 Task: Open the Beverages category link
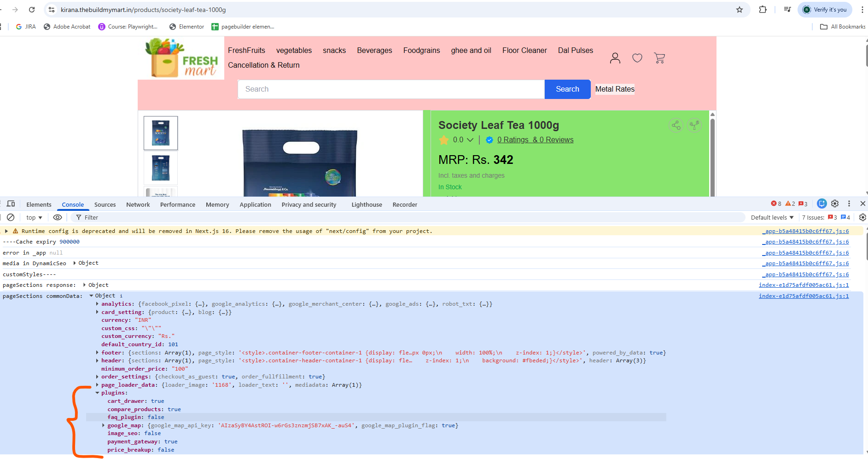click(x=374, y=51)
